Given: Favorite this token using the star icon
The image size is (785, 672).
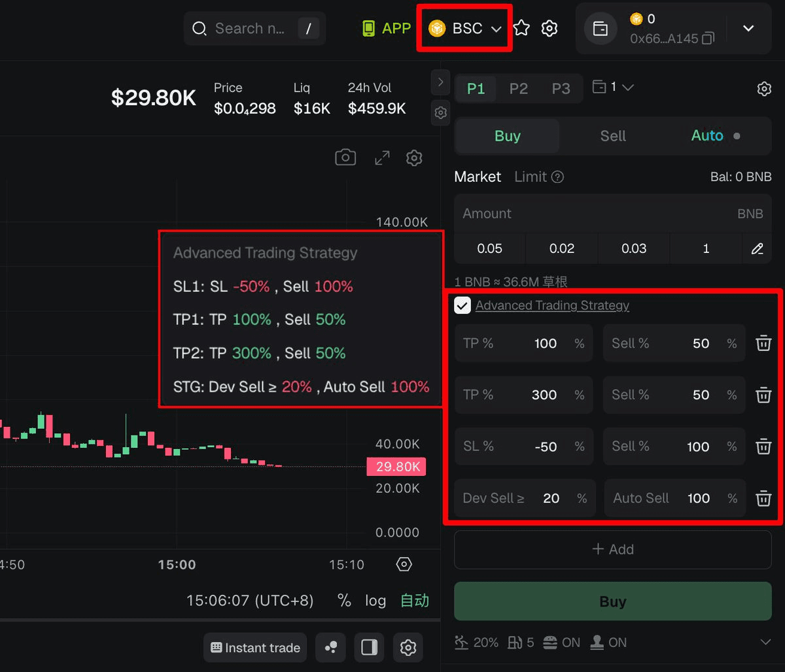Looking at the screenshot, I should 521,28.
